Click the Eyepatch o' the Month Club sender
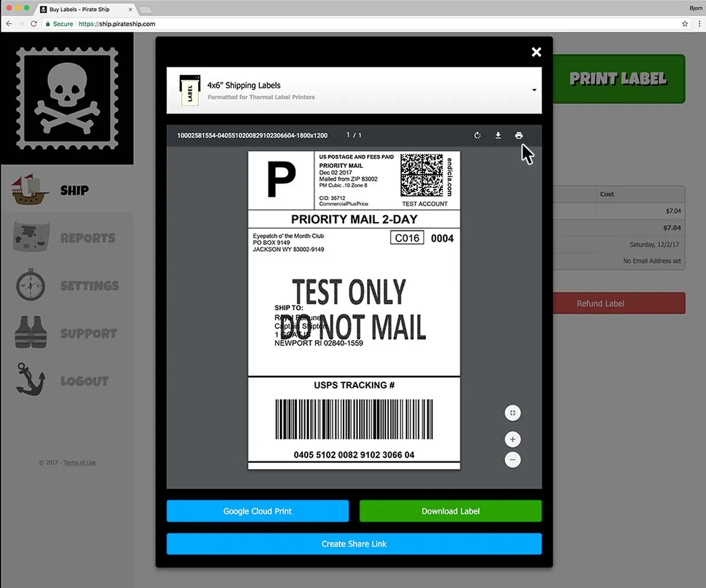Viewport: 706px width, 588px height. point(288,236)
